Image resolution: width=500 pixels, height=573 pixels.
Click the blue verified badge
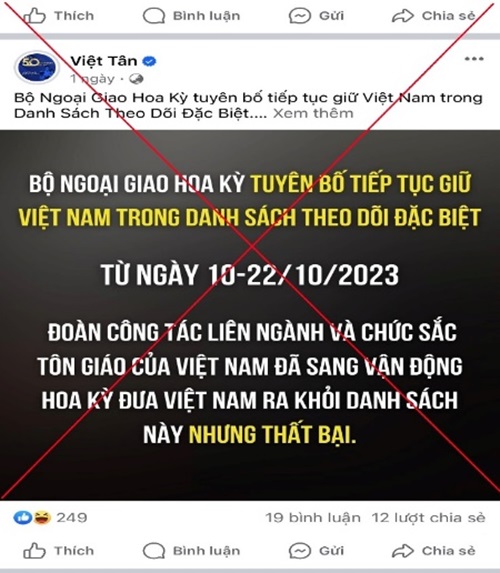point(149,61)
